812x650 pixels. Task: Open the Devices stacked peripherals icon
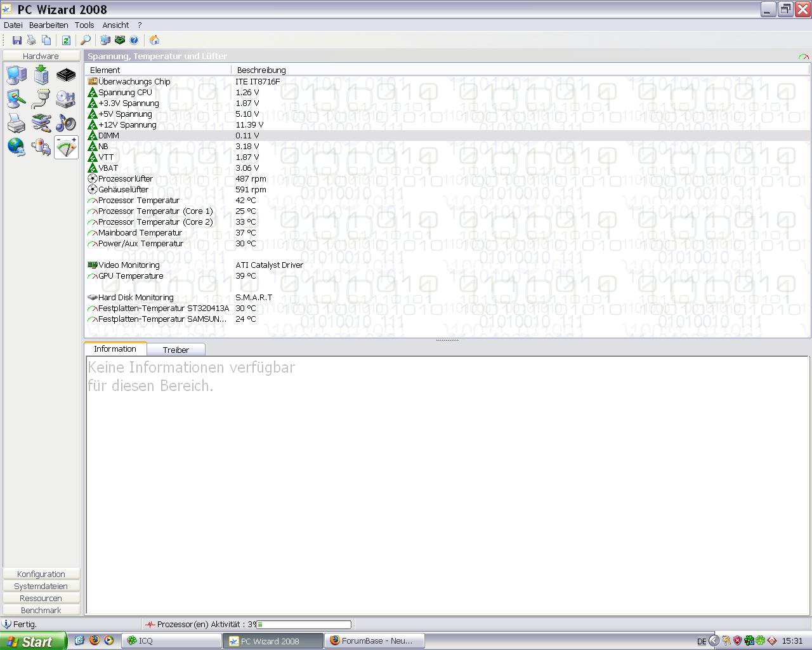[x=41, y=123]
